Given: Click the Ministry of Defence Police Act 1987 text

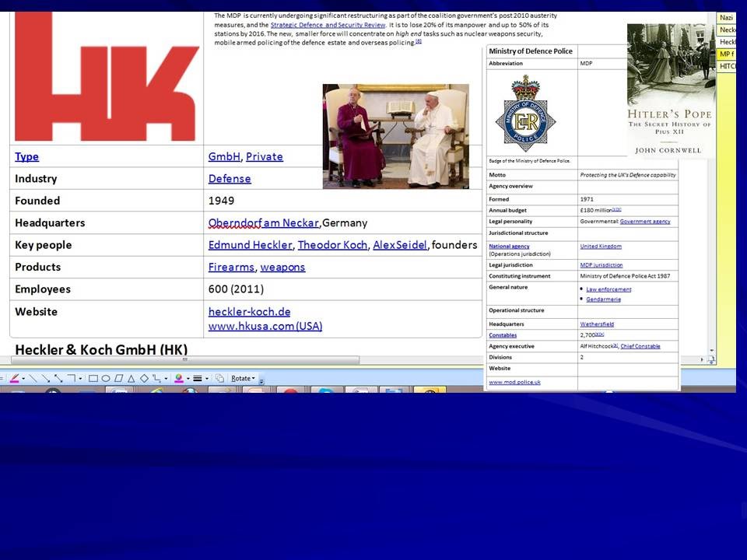Looking at the screenshot, I should 625,276.
